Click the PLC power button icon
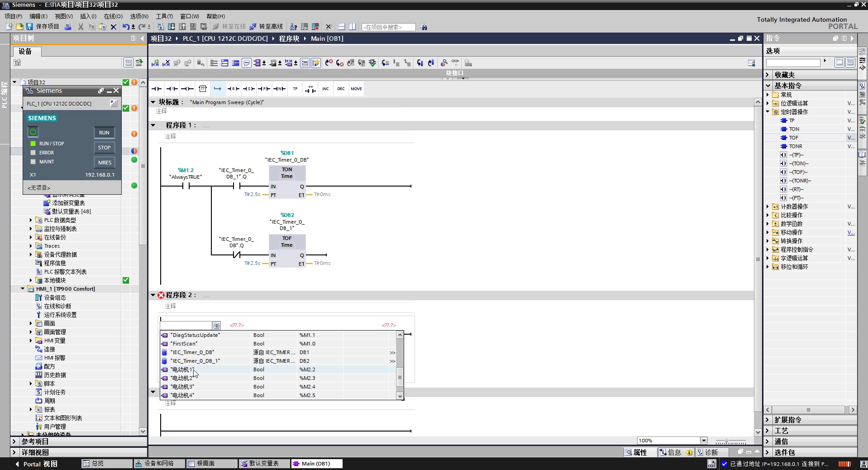The height and width of the screenshot is (470, 868). click(x=33, y=132)
